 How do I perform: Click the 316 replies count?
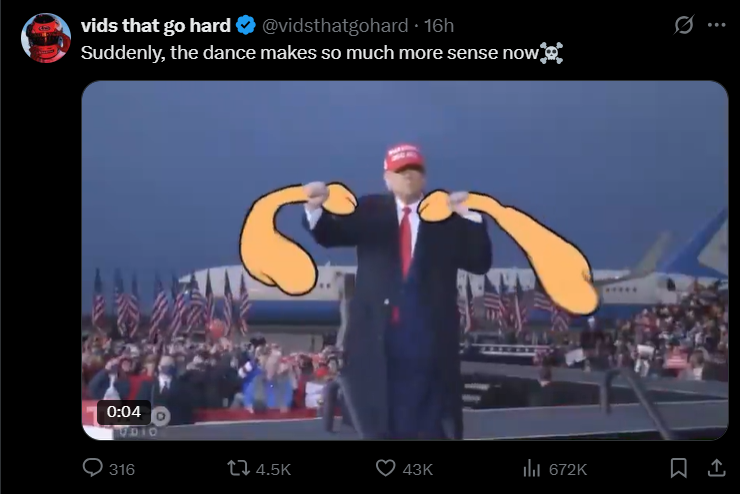122,469
